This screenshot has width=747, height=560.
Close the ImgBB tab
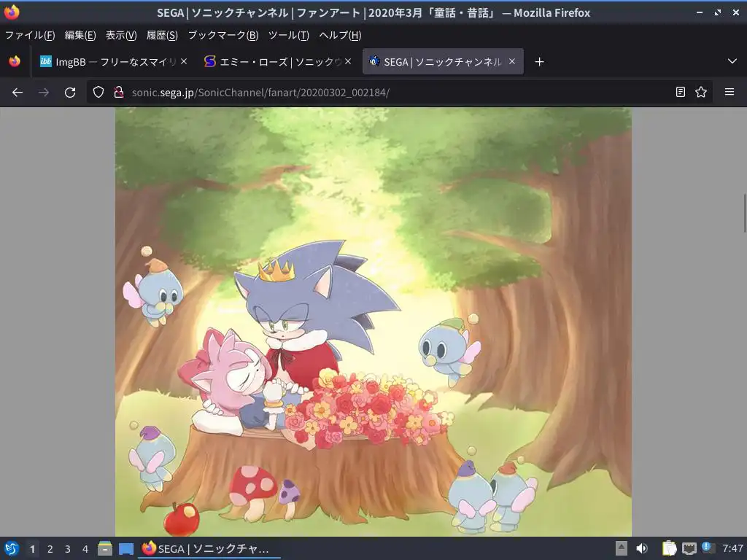pos(184,61)
